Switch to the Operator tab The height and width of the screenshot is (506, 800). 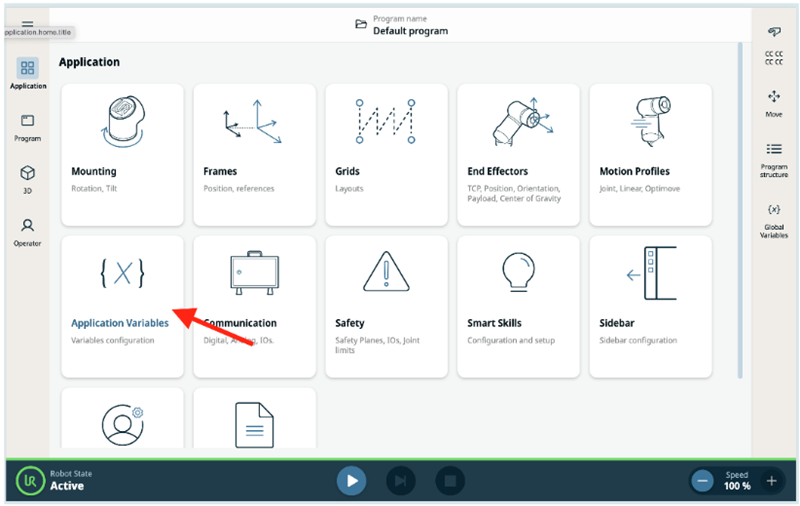tap(28, 231)
